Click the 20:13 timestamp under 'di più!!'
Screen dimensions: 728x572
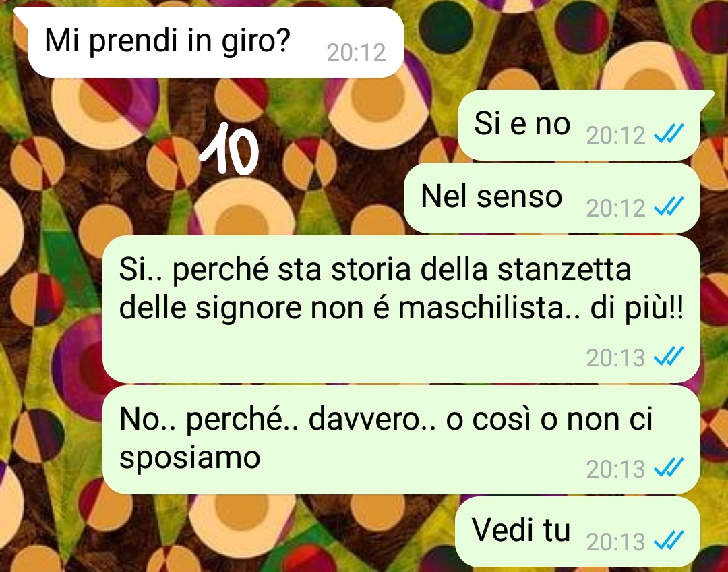coord(615,357)
